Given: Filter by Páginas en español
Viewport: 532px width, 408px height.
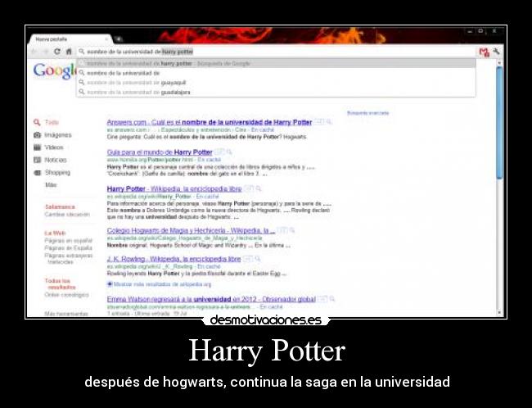Looking at the screenshot, I should (x=68, y=241).
